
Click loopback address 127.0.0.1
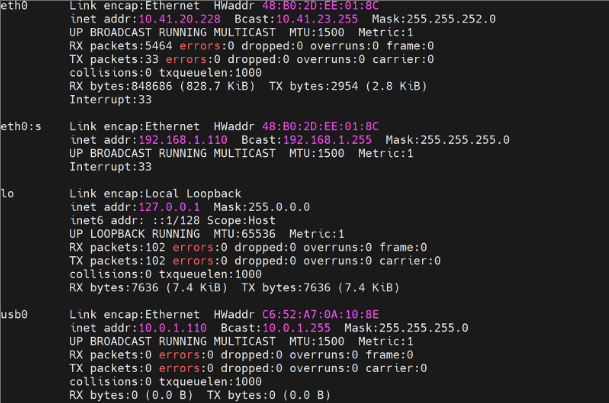pyautogui.click(x=141, y=206)
